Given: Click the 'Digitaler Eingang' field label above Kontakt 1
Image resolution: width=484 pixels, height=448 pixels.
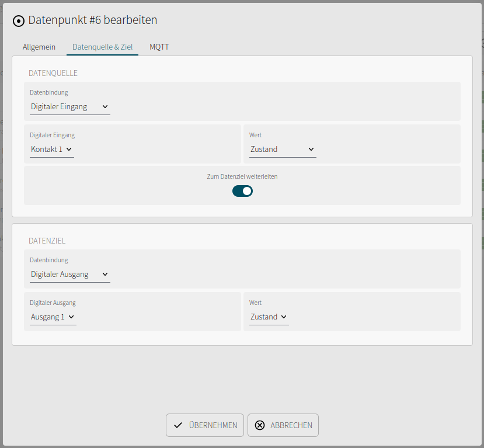Looking at the screenshot, I should tap(52, 136).
